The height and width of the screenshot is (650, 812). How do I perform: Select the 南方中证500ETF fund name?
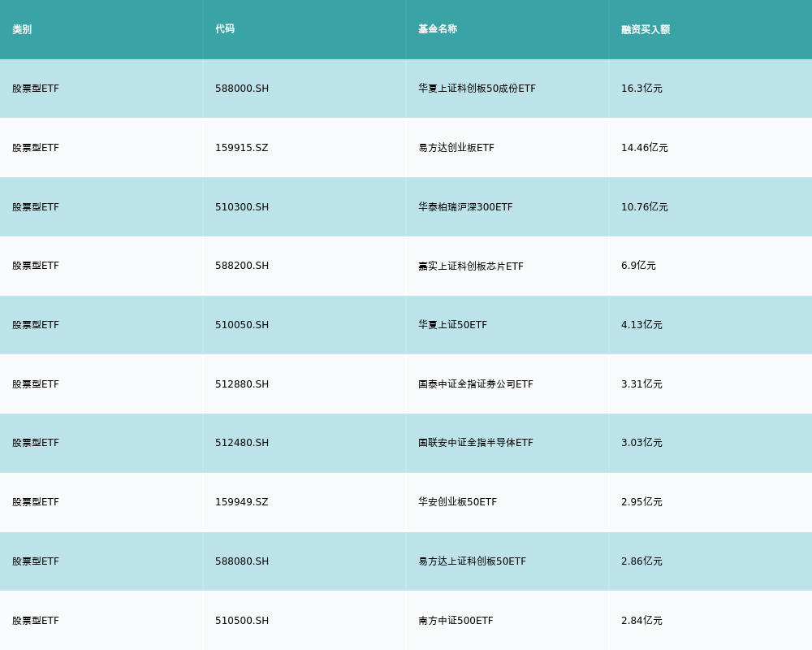click(x=456, y=621)
